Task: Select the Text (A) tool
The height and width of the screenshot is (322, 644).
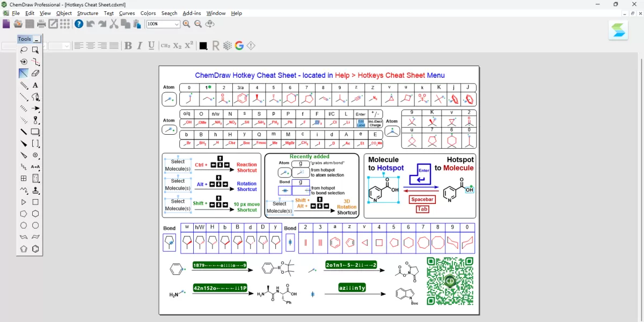Action: pyautogui.click(x=35, y=85)
